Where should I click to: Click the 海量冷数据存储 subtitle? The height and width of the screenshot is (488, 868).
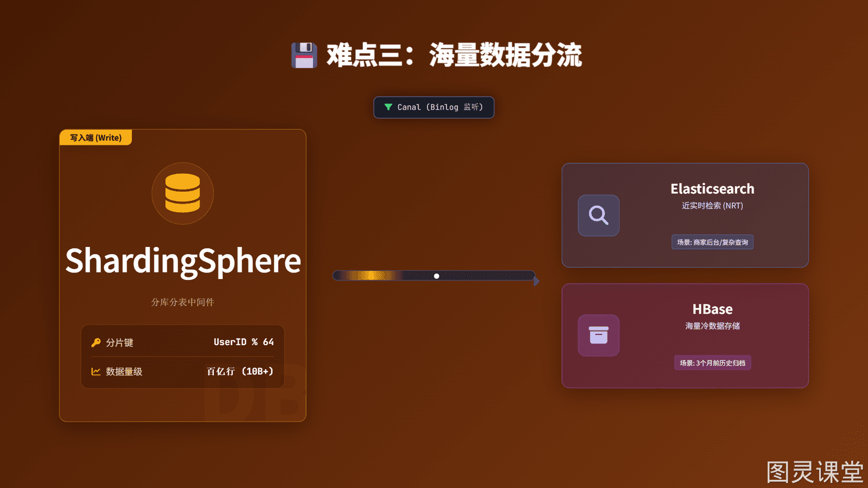(x=712, y=326)
